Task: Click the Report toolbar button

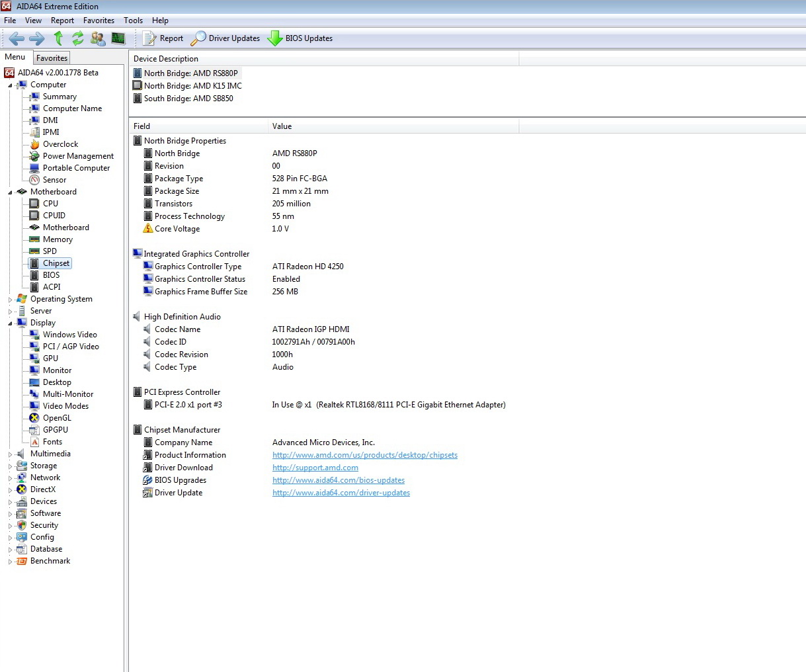Action: [163, 38]
